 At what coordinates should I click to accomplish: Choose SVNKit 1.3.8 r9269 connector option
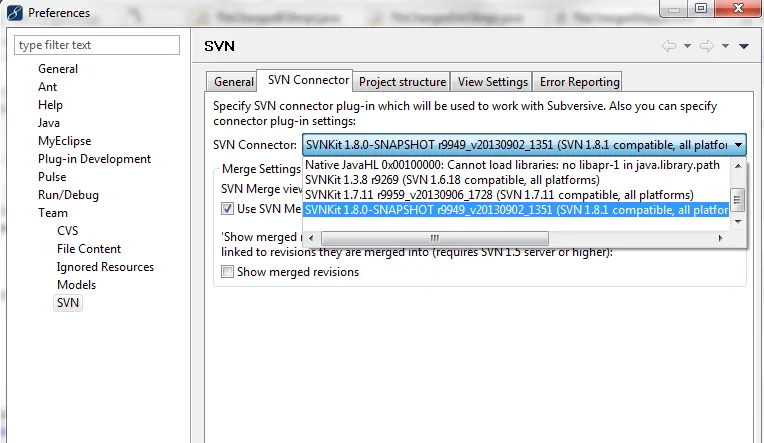click(x=516, y=180)
